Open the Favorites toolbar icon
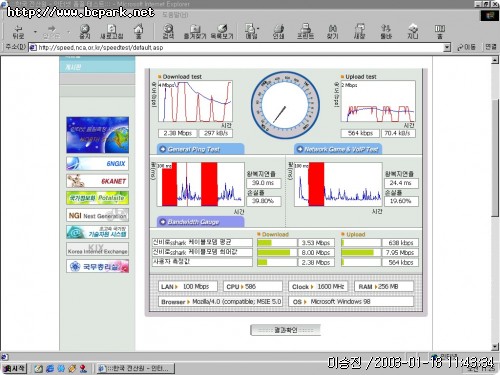 (x=195, y=31)
